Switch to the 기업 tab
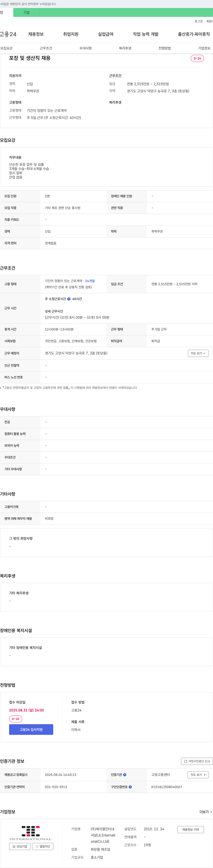This screenshot has height=868, width=213. [27, 12]
